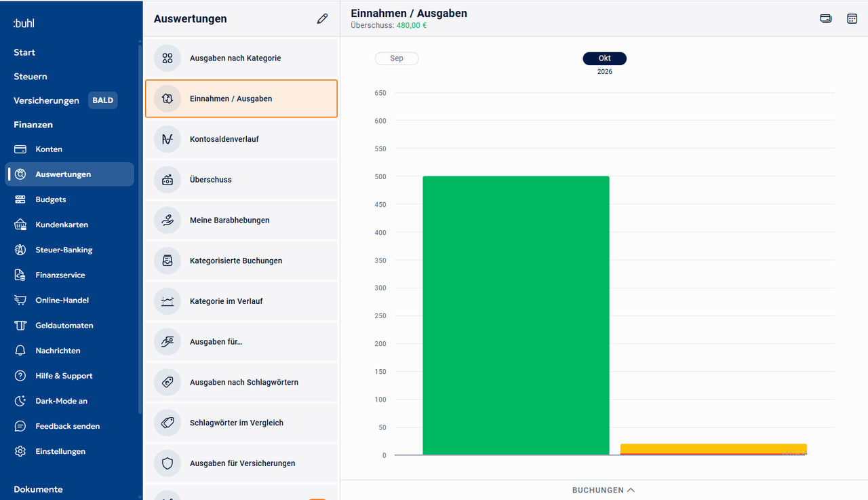
Task: Open the Steuern section
Action: 31,77
